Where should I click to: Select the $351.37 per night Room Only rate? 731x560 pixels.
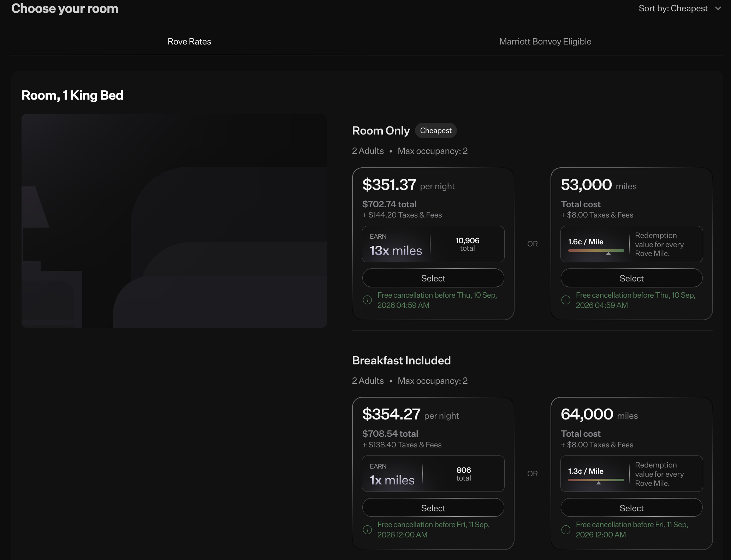[433, 278]
